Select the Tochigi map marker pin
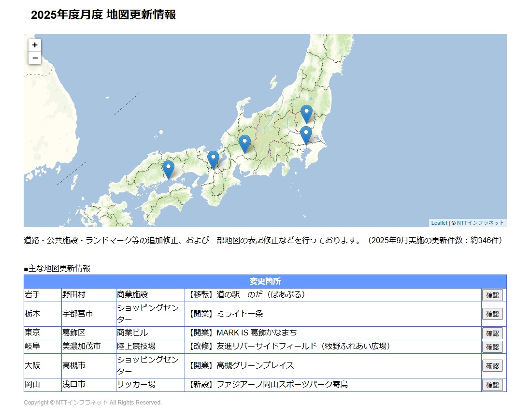530x420 pixels. 307,114
